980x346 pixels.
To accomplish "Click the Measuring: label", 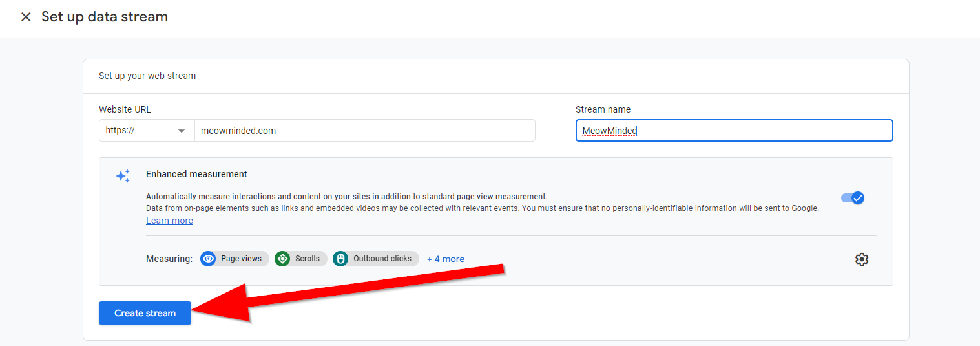I will point(169,259).
